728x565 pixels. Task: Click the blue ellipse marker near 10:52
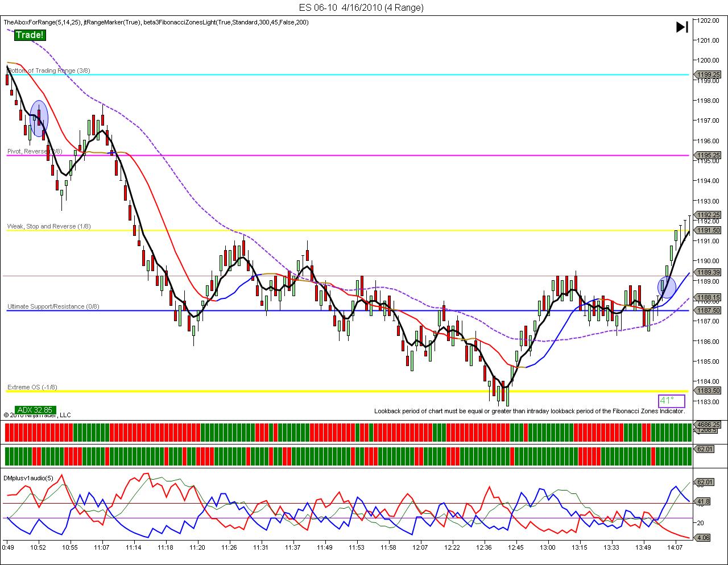pyautogui.click(x=39, y=119)
